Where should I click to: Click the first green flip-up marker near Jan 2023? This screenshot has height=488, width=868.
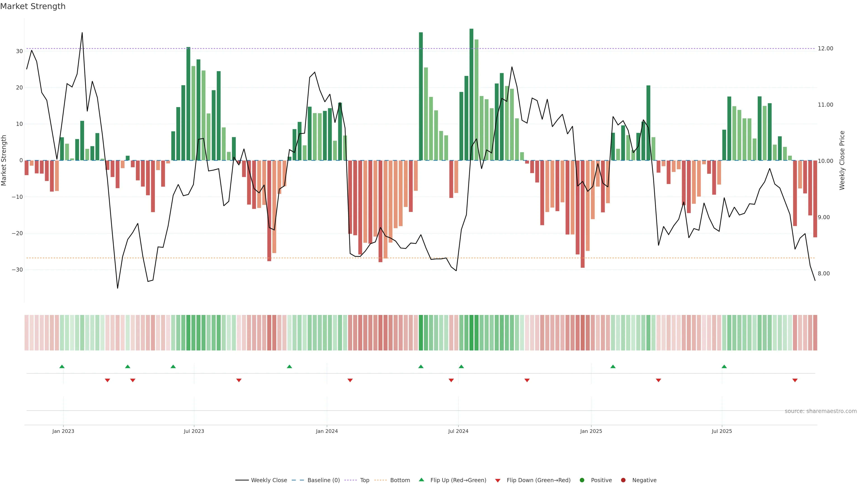tap(62, 366)
